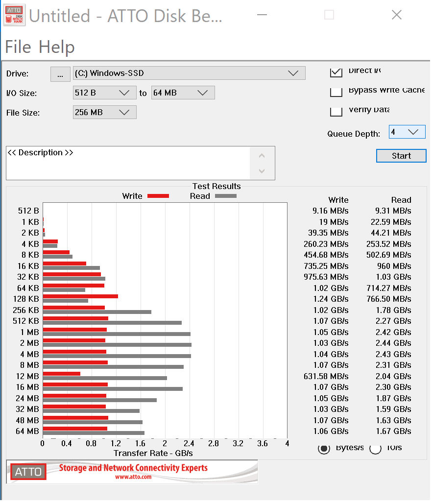The width and height of the screenshot is (432, 504).
Task: Select the Bytes/s radio button
Action: click(324, 448)
